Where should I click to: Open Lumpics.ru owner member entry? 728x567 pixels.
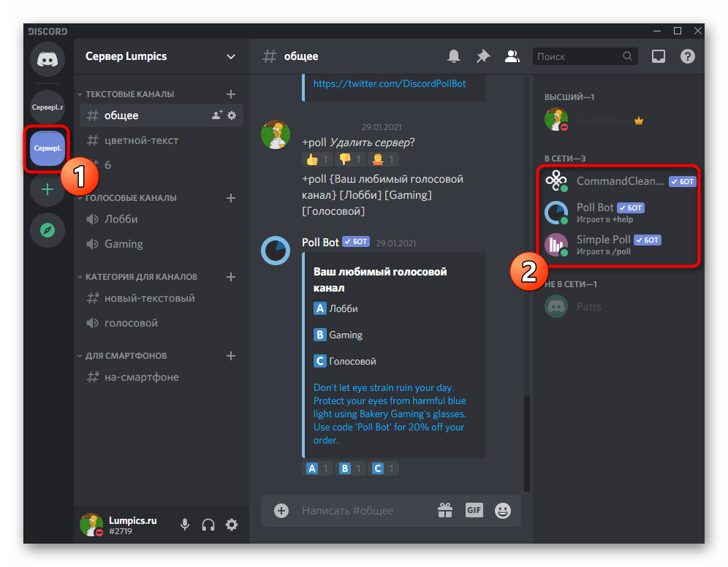pyautogui.click(x=619, y=120)
